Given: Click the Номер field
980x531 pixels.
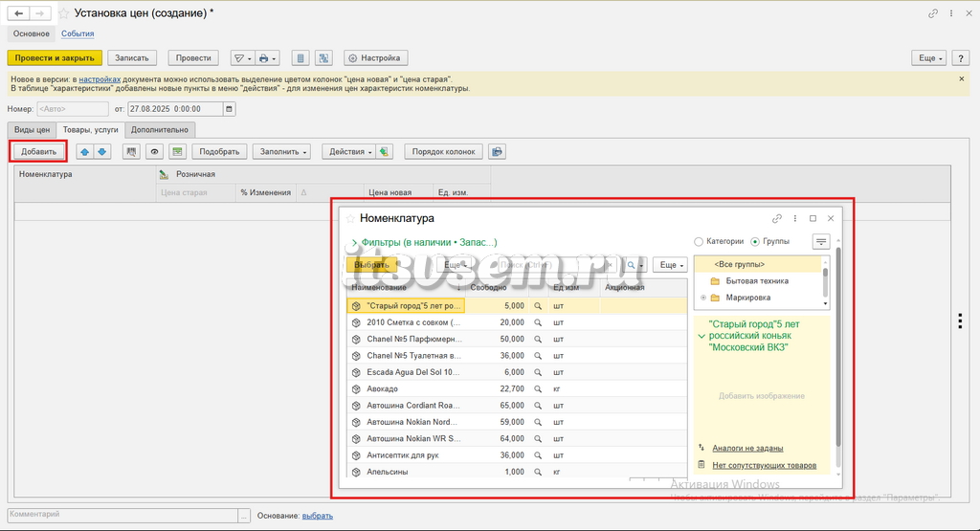Looking at the screenshot, I should point(73,109).
